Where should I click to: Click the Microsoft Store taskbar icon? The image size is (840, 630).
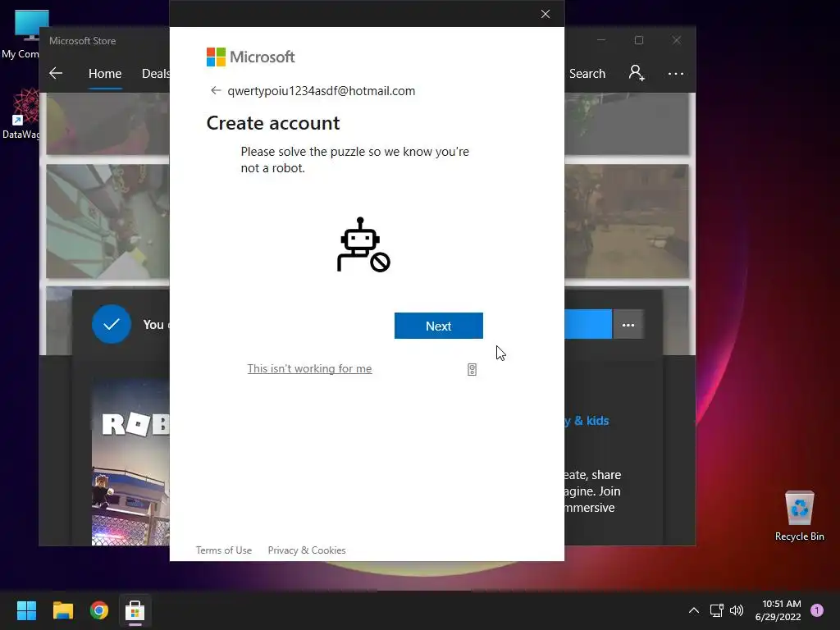coord(135,610)
